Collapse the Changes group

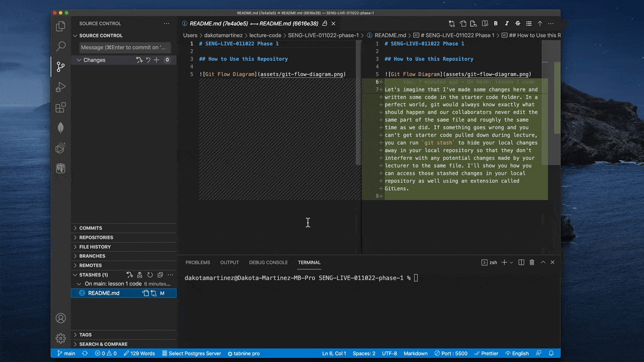[x=79, y=60]
